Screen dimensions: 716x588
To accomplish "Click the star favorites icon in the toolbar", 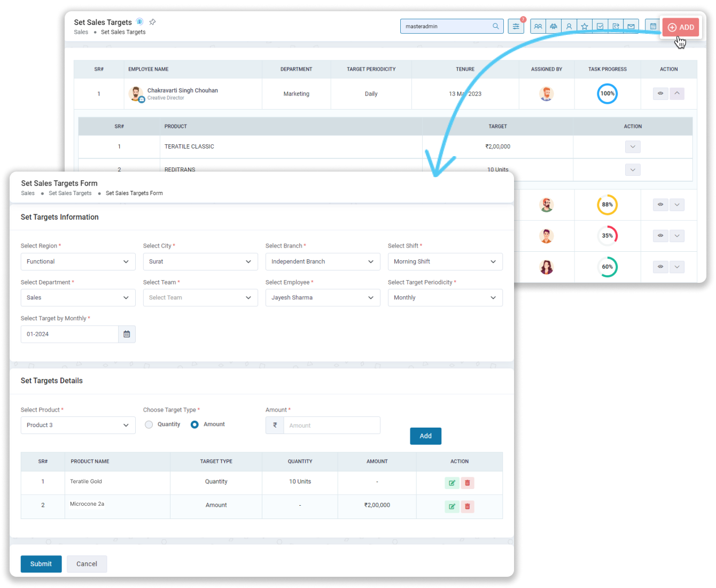I will pyautogui.click(x=584, y=26).
